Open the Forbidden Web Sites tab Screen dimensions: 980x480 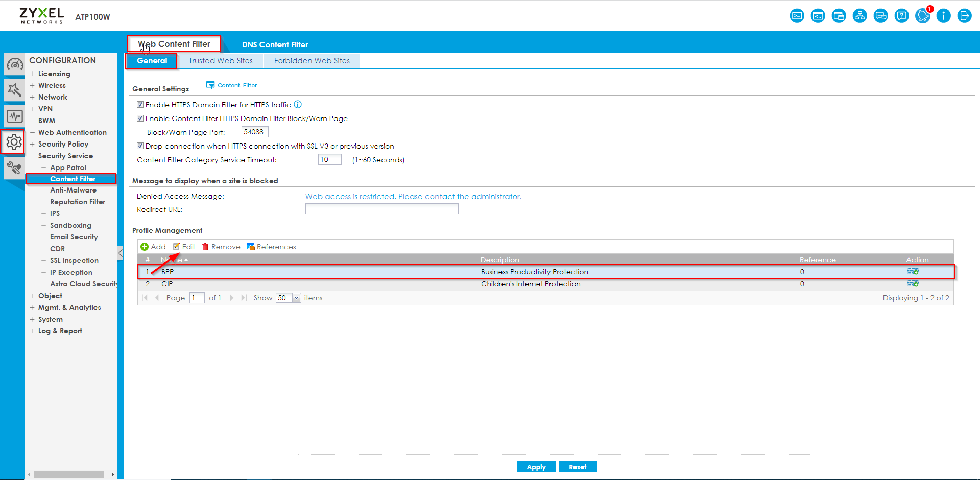pyautogui.click(x=312, y=61)
